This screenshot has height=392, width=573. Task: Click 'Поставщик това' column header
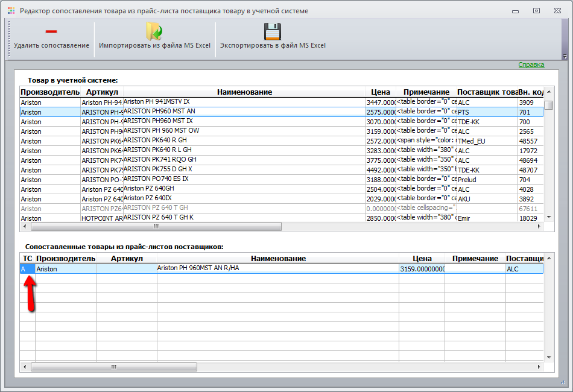tap(487, 92)
